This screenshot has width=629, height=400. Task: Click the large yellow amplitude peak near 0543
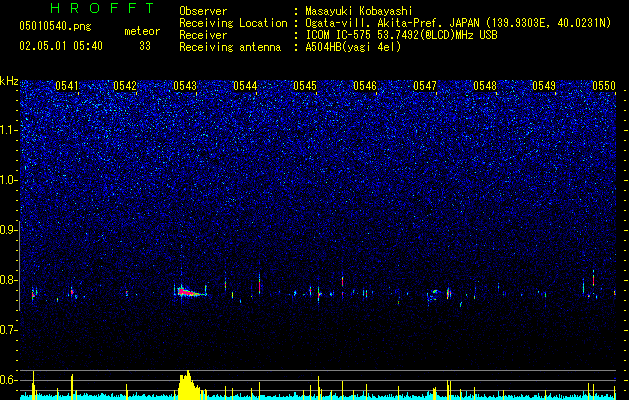point(189,385)
